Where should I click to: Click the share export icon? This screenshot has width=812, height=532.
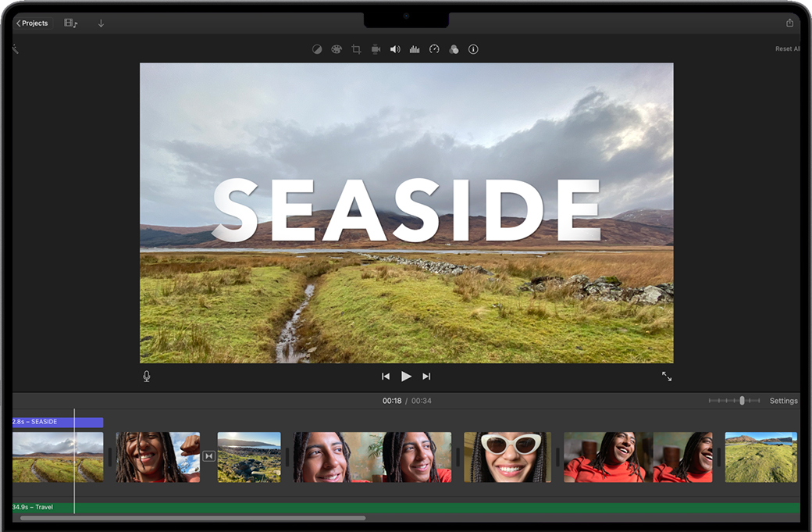[789, 23]
